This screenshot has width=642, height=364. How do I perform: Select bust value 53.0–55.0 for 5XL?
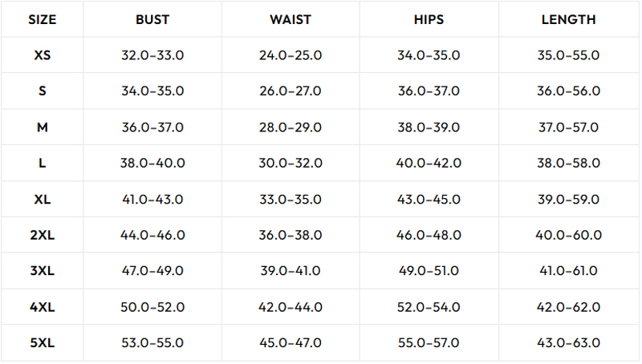[152, 342]
